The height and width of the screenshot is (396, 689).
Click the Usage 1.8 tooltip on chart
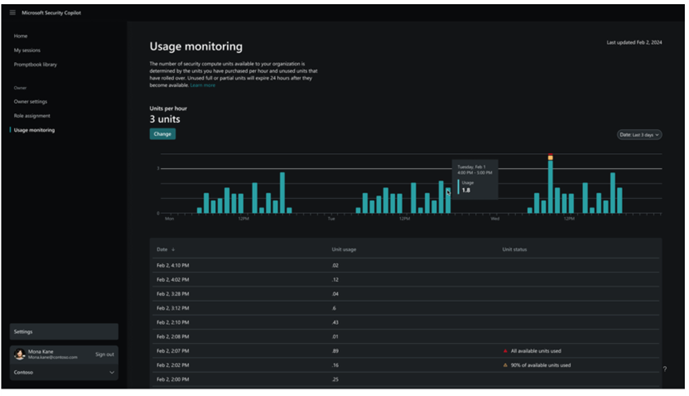tap(475, 179)
